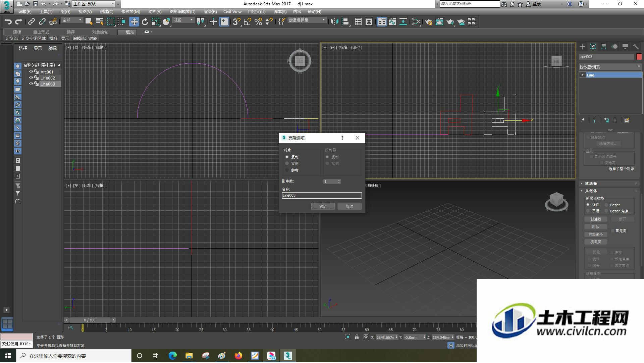The width and height of the screenshot is (644, 363).
Task: Open File Explorer from taskbar
Action: [189, 356]
